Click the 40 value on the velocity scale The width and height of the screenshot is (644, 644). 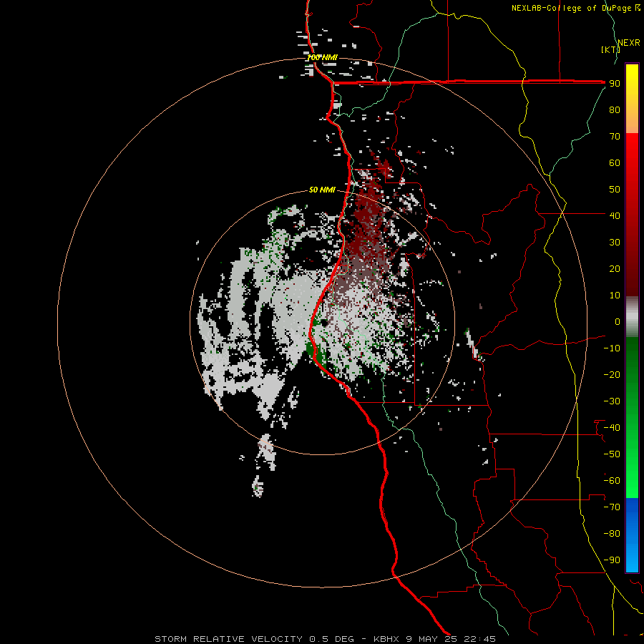coord(615,215)
